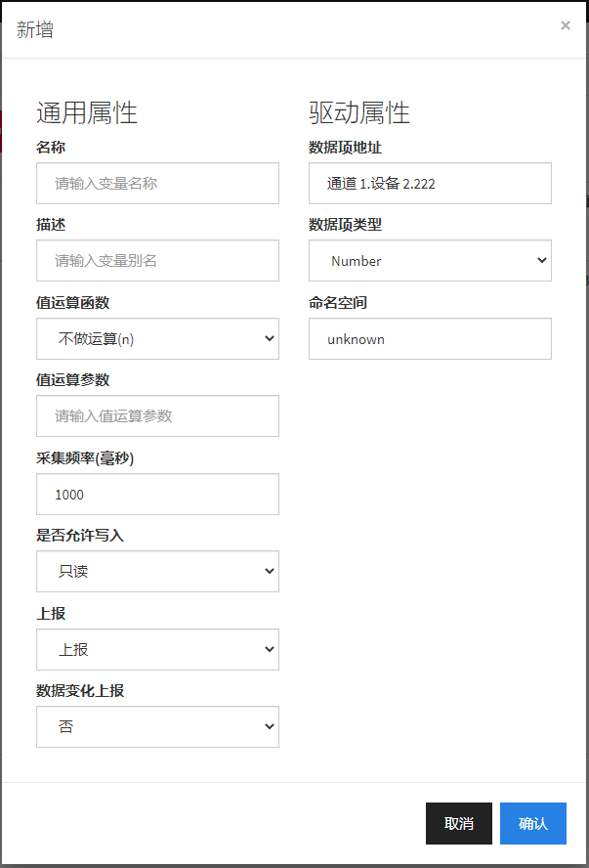This screenshot has width=589, height=868.
Task: Click the 通用属性 section heading
Action: click(87, 113)
